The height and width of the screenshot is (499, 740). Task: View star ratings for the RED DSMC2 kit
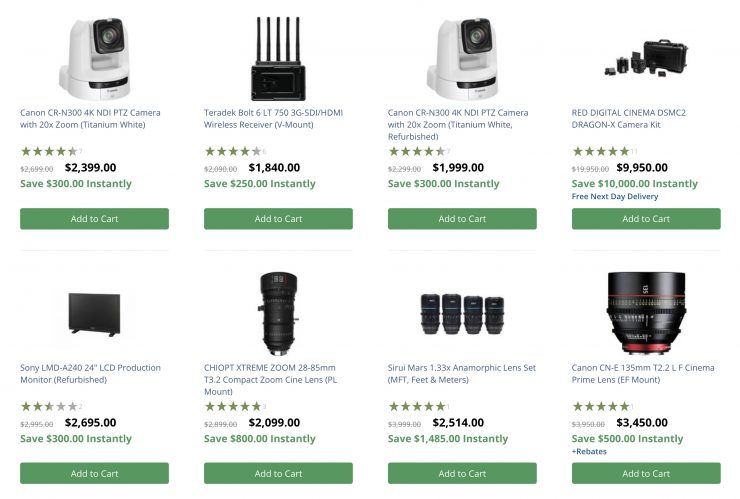[600, 151]
